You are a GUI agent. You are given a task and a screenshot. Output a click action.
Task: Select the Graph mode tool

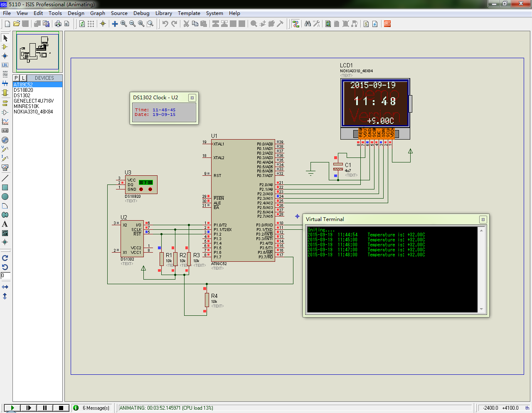point(5,121)
